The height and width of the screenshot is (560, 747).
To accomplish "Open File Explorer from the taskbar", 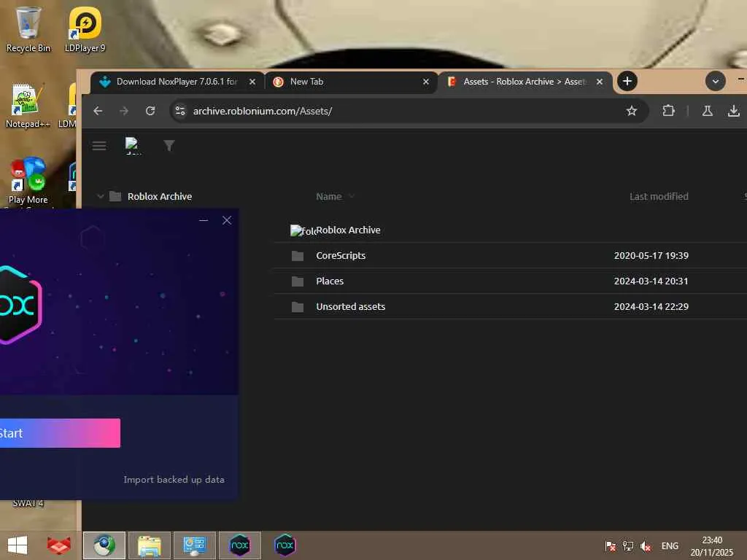I will click(150, 545).
